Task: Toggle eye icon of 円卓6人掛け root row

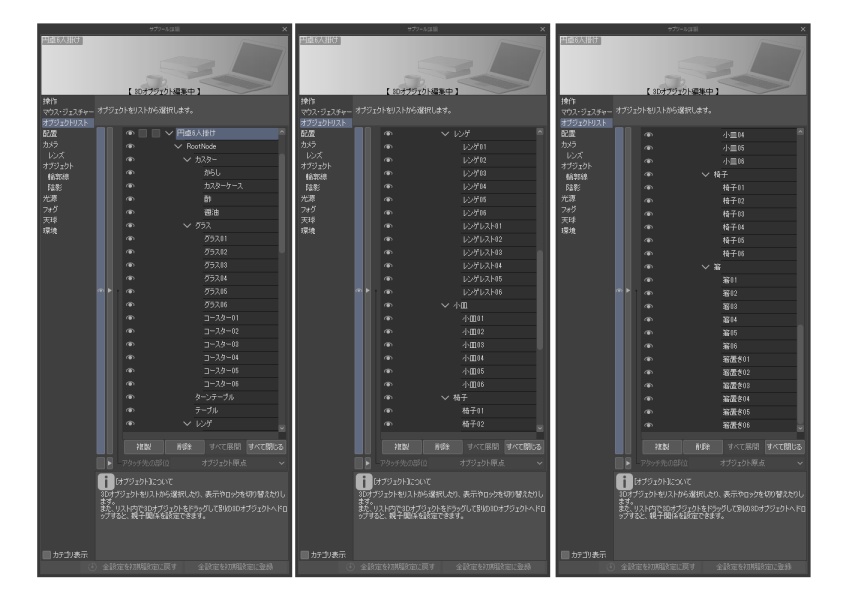Action: click(x=130, y=133)
